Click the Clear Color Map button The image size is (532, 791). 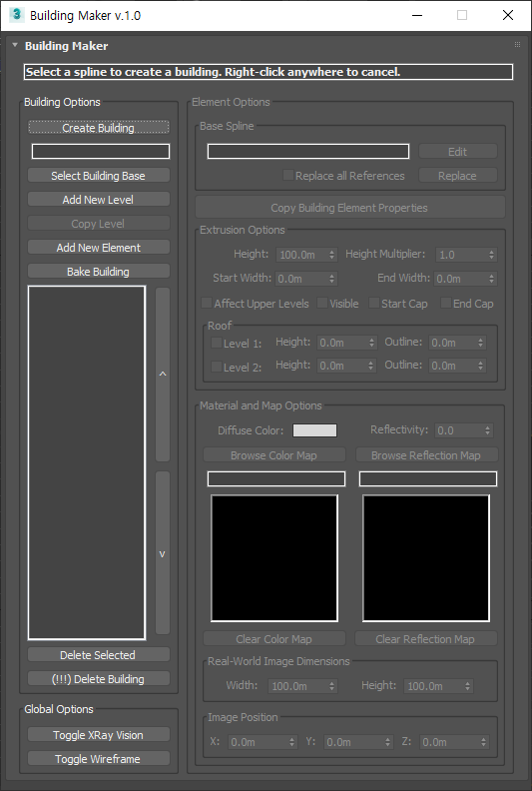click(274, 638)
